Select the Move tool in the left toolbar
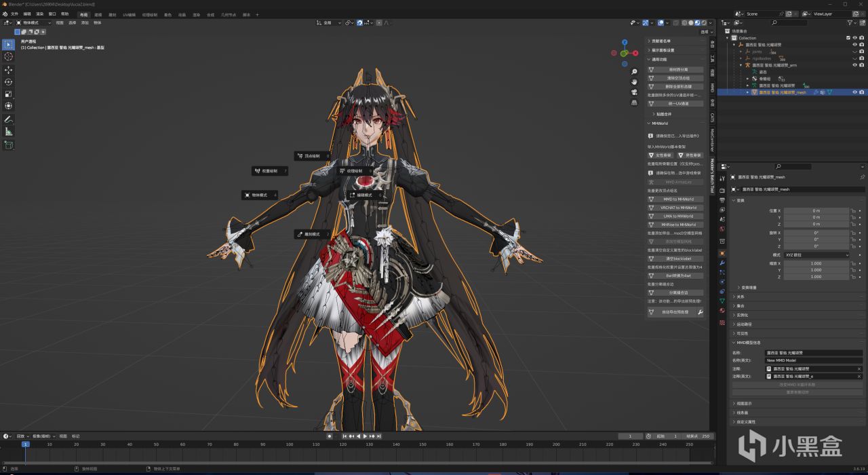The width and height of the screenshot is (868, 475). click(9, 70)
